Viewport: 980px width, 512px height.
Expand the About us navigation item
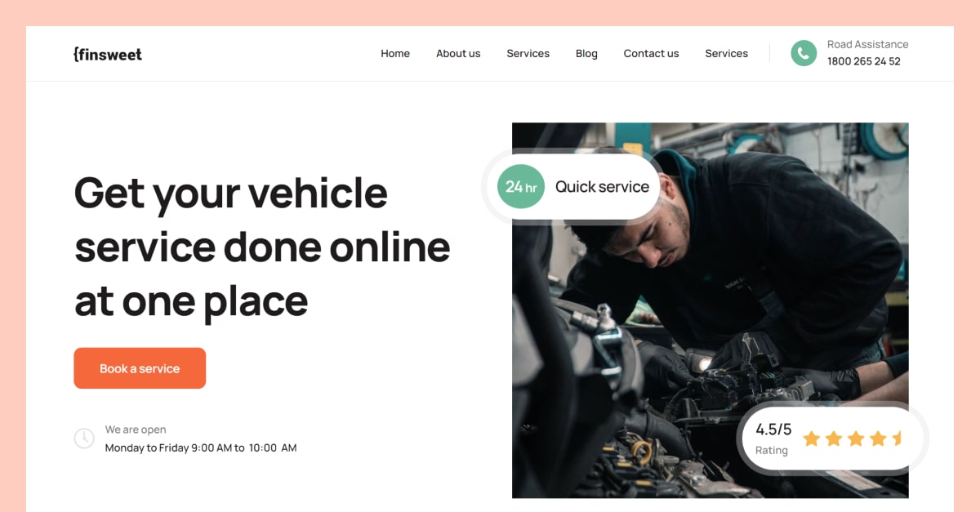458,53
